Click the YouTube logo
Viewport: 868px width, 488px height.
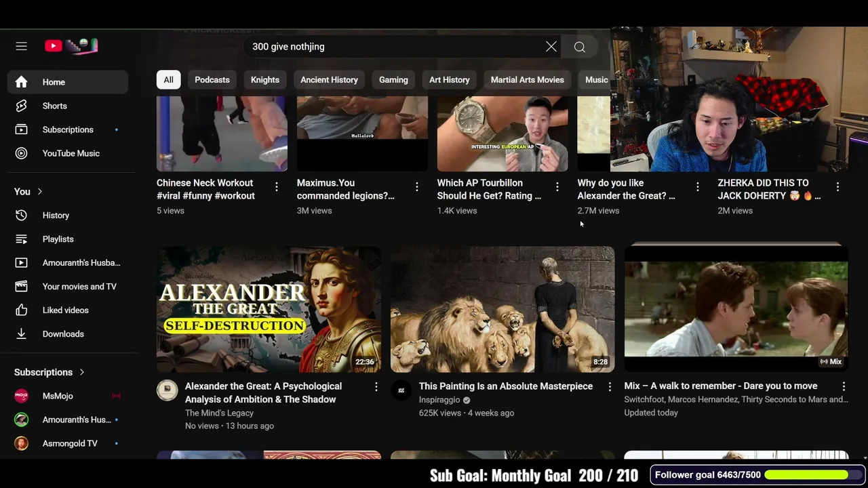[71, 46]
